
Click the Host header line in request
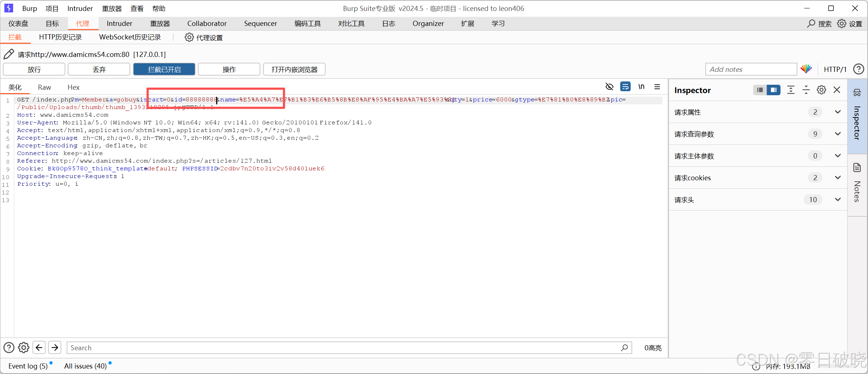[x=63, y=115]
